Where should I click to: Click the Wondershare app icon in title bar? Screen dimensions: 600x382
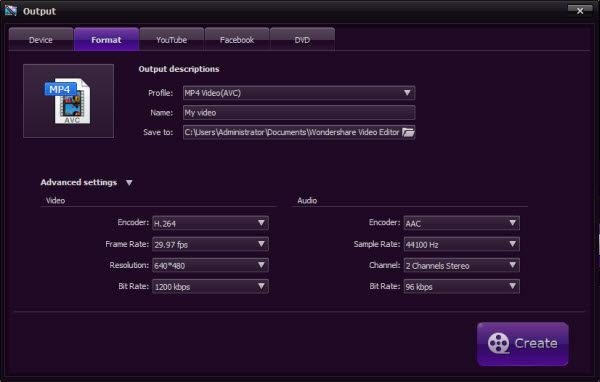[11, 11]
